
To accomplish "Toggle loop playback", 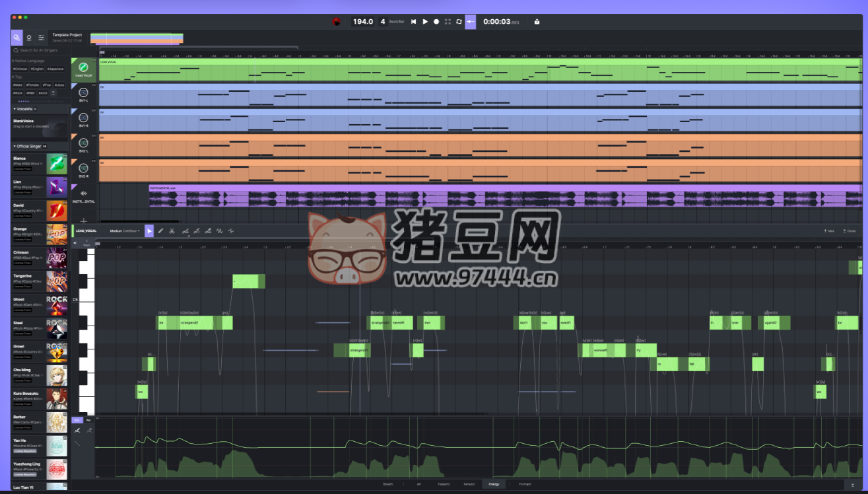I will (x=459, y=22).
